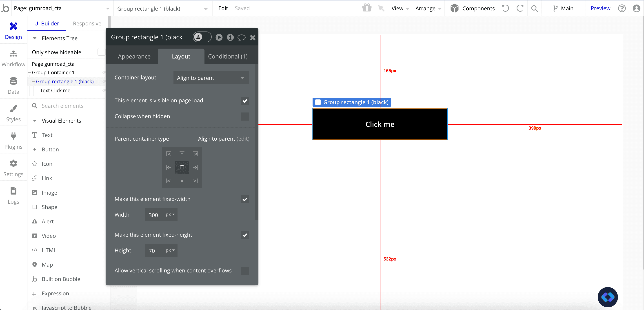Uncheck Make this element fixed-width
644x310 pixels.
(245, 199)
